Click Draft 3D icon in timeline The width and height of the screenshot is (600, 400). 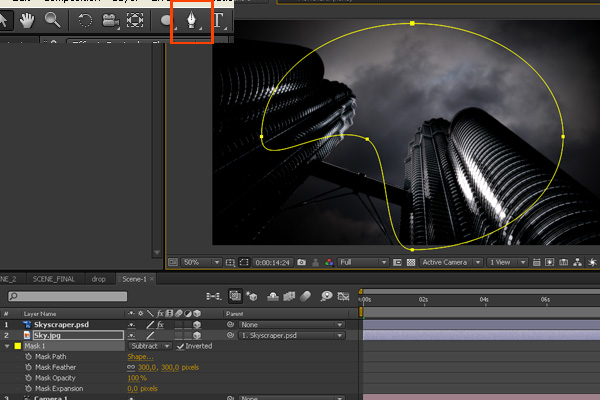pyautogui.click(x=252, y=296)
